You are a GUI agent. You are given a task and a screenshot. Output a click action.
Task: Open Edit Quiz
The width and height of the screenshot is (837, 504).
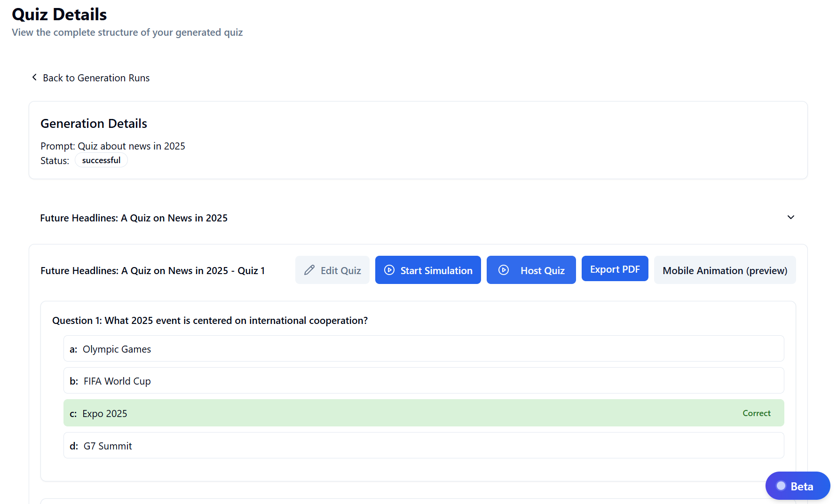click(332, 270)
